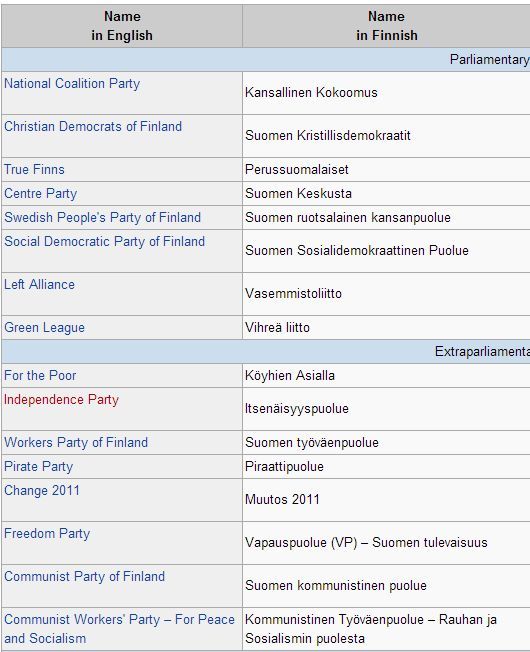Click the Freedom Party link

point(47,533)
